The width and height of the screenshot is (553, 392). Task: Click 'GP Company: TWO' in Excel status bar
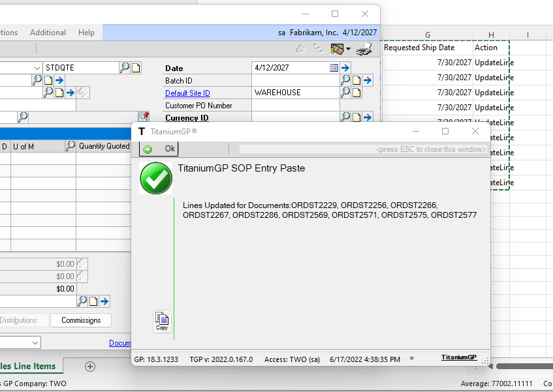[x=35, y=384]
